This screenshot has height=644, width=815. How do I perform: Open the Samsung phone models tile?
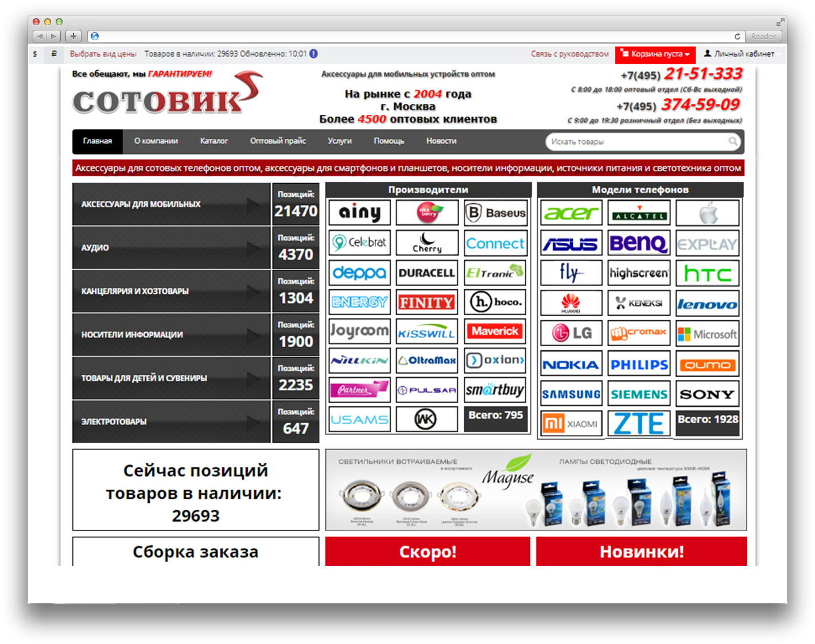(572, 394)
